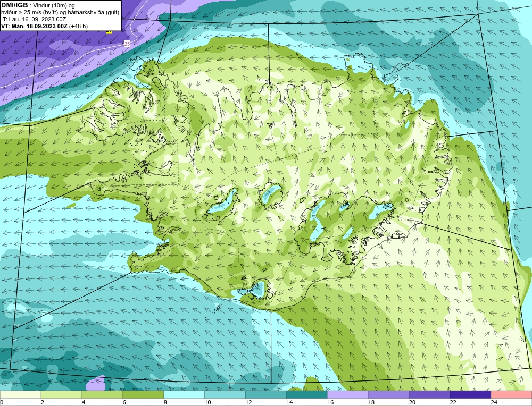Screen dimensions: 532x406
Task: Click the legend value "14"
Action: point(289,402)
